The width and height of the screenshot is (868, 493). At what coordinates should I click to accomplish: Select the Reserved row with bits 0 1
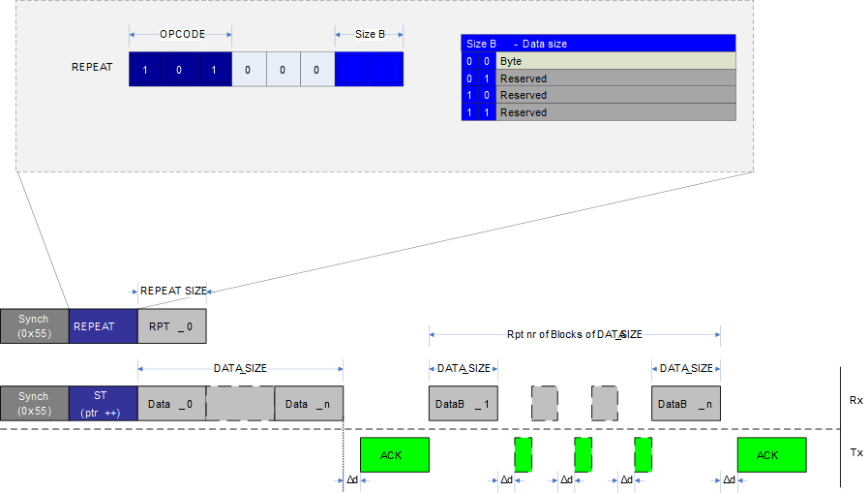615,78
